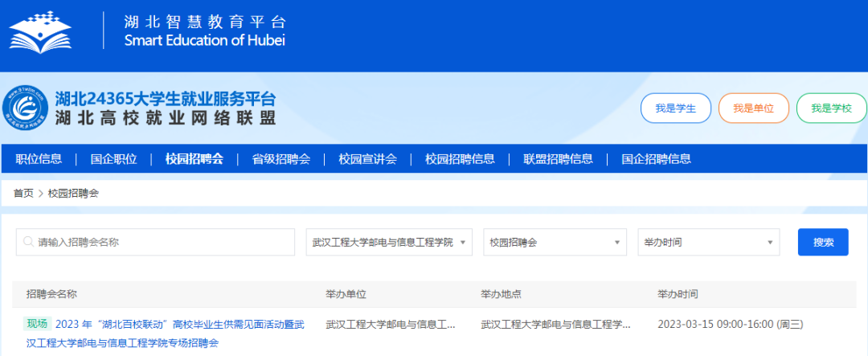The width and height of the screenshot is (868, 356).
Task: Go to 首页 in the breadcrumb
Action: click(23, 193)
